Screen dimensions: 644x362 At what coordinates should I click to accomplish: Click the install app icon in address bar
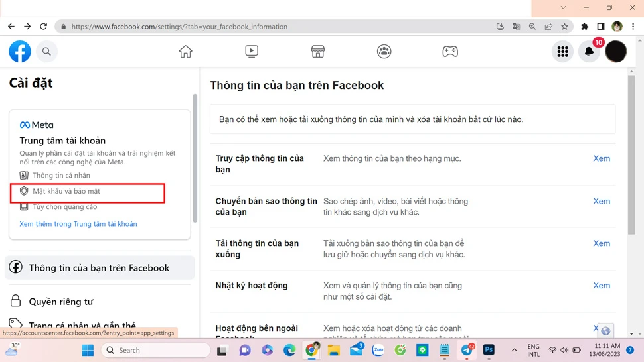(500, 27)
